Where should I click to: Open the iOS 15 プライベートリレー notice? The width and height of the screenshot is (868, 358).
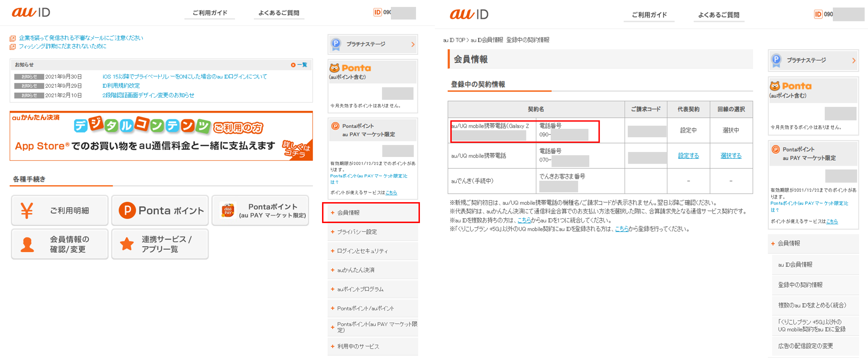(x=184, y=77)
